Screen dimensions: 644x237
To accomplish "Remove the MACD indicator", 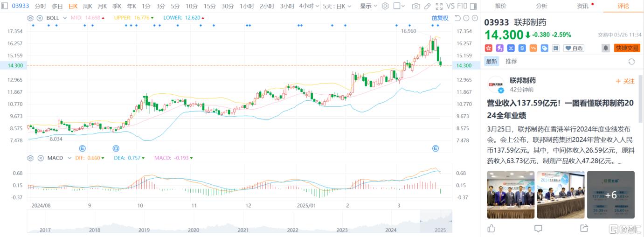I will [x=40, y=158].
